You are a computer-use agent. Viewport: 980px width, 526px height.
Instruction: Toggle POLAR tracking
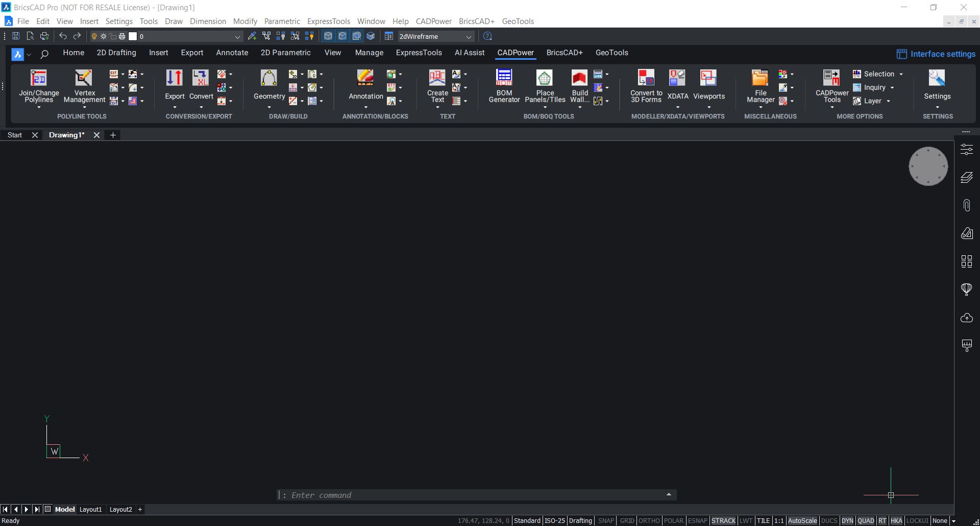tap(674, 521)
